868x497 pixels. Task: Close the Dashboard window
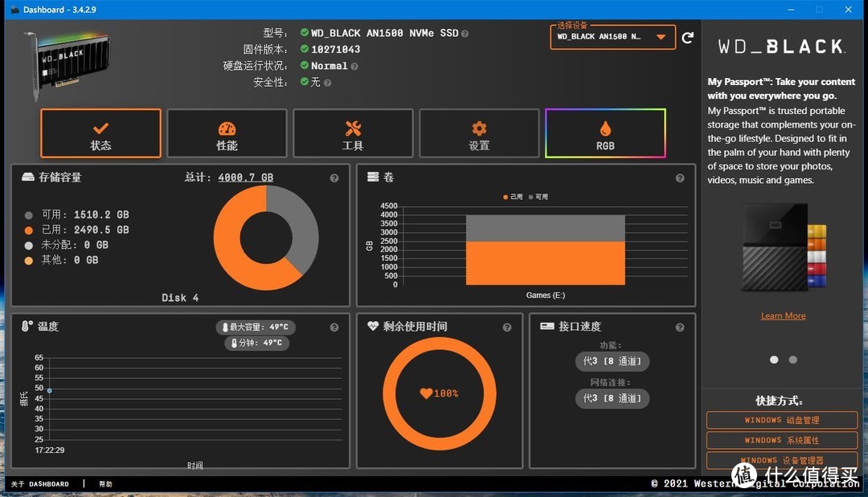848,10
